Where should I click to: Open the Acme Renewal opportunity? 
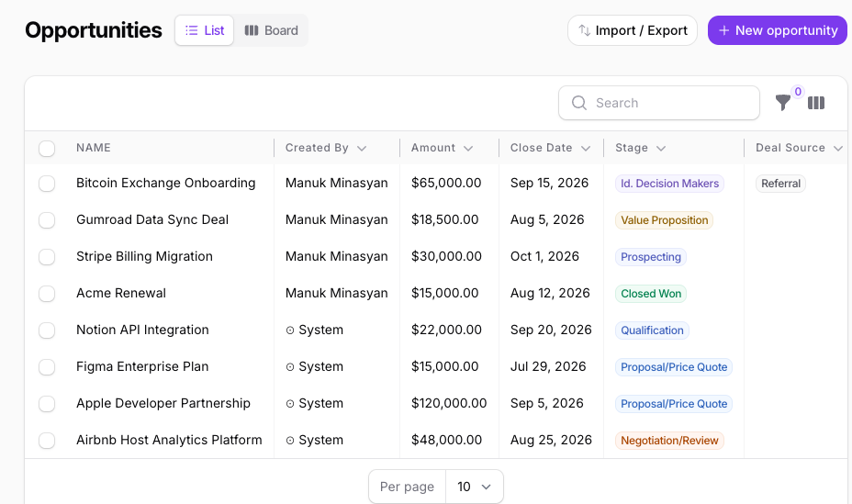pos(121,293)
